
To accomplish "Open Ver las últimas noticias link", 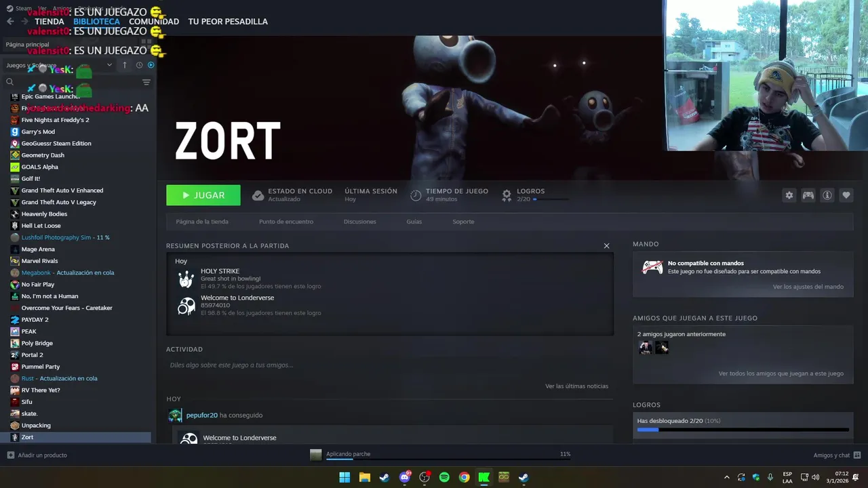I will pyautogui.click(x=576, y=386).
